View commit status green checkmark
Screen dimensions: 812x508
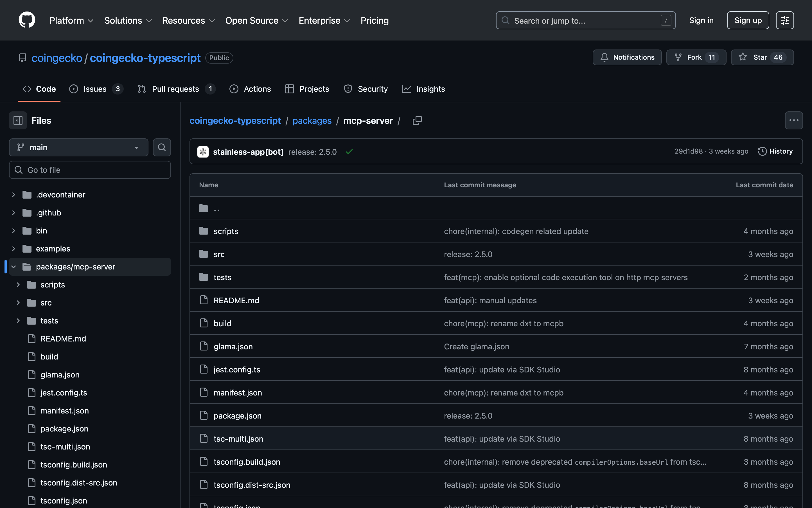pos(349,152)
